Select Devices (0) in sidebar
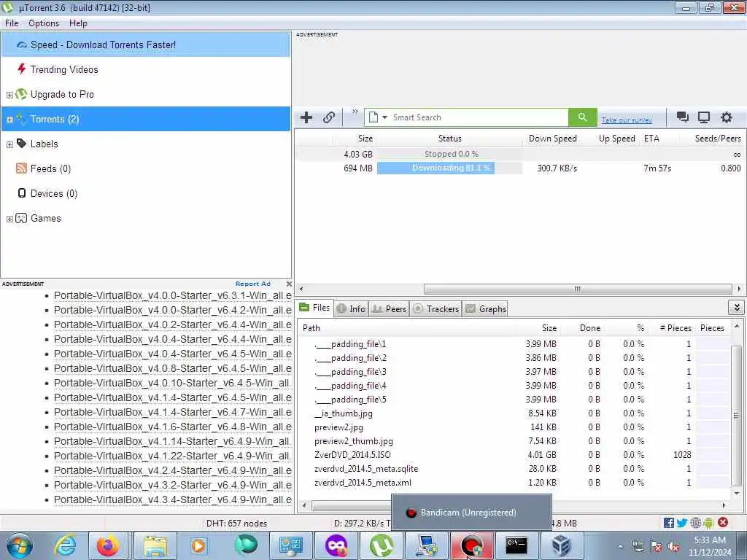 click(x=53, y=193)
